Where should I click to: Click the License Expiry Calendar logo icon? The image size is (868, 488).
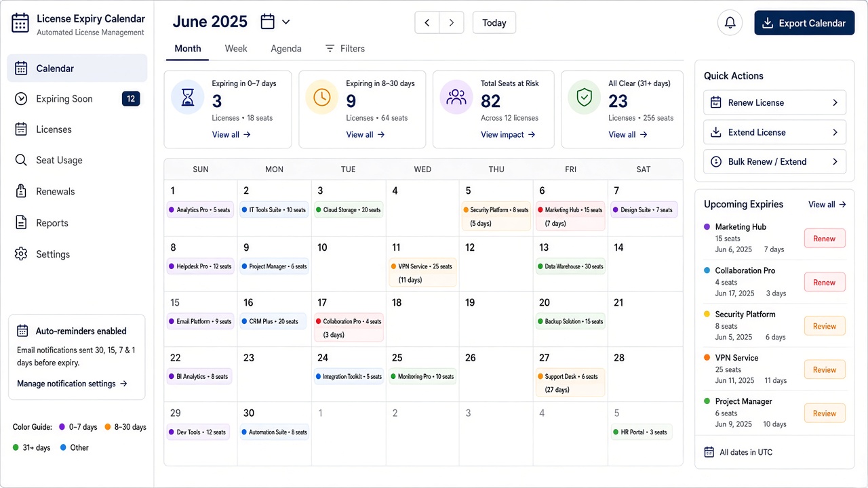pos(20,23)
